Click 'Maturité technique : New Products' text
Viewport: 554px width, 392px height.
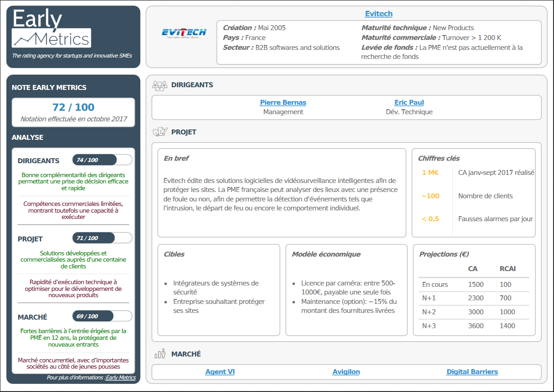pyautogui.click(x=418, y=28)
